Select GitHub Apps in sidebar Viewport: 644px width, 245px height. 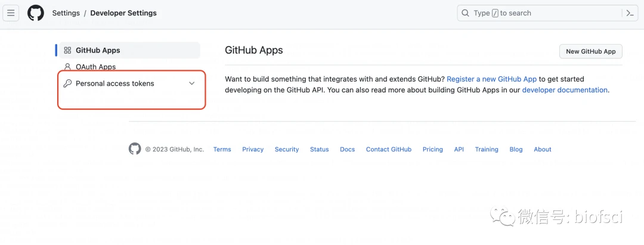[x=98, y=51]
